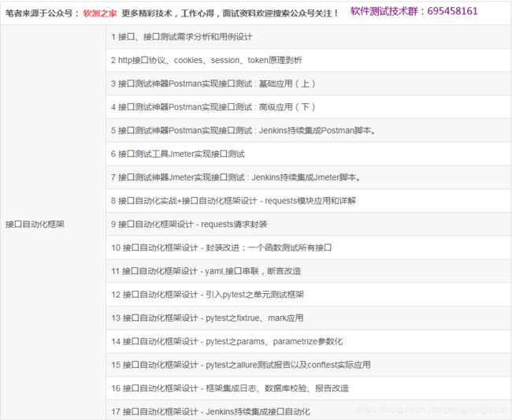Select row 8 requests模块应用和详解
The image size is (512, 420).
(x=309, y=201)
